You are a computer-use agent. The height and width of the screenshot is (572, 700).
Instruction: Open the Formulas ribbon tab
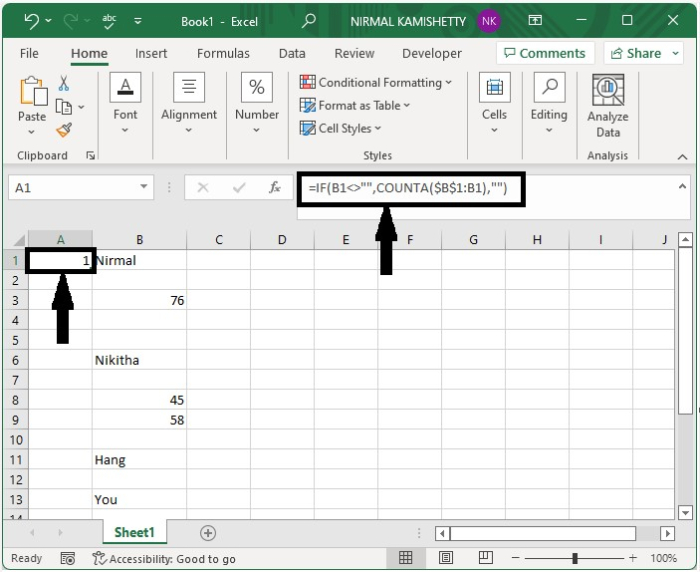(223, 54)
